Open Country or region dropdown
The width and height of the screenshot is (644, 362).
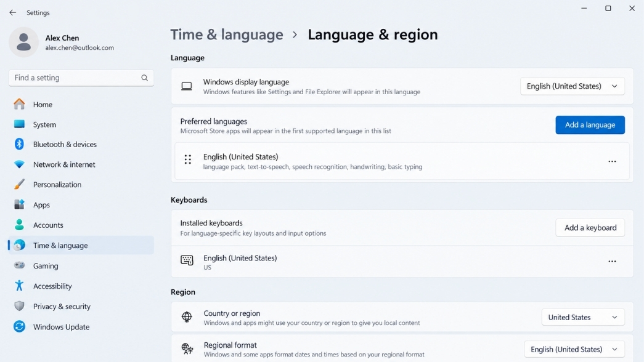point(583,317)
